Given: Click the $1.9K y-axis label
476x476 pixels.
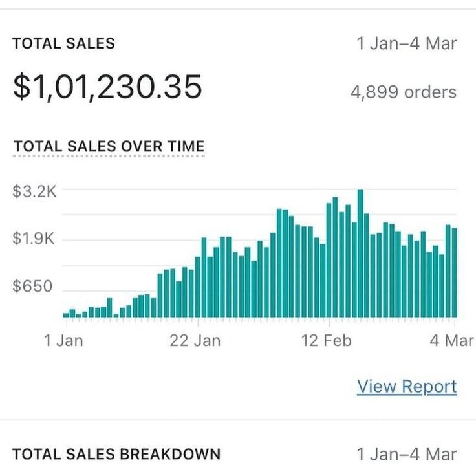Looking at the screenshot, I should [x=34, y=239].
